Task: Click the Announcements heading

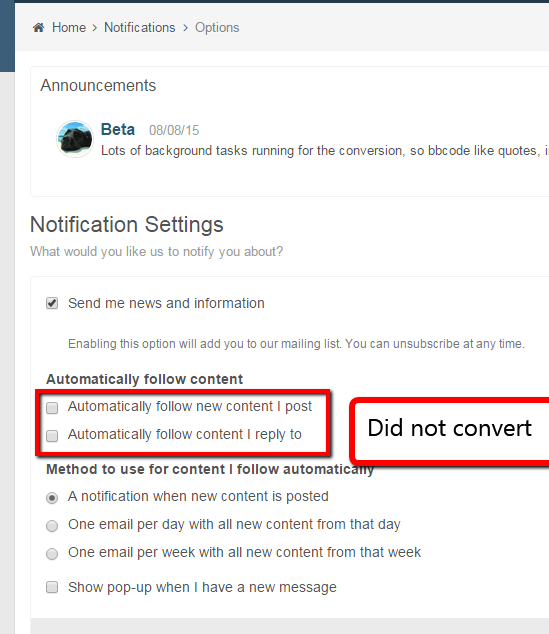Action: pos(98,85)
